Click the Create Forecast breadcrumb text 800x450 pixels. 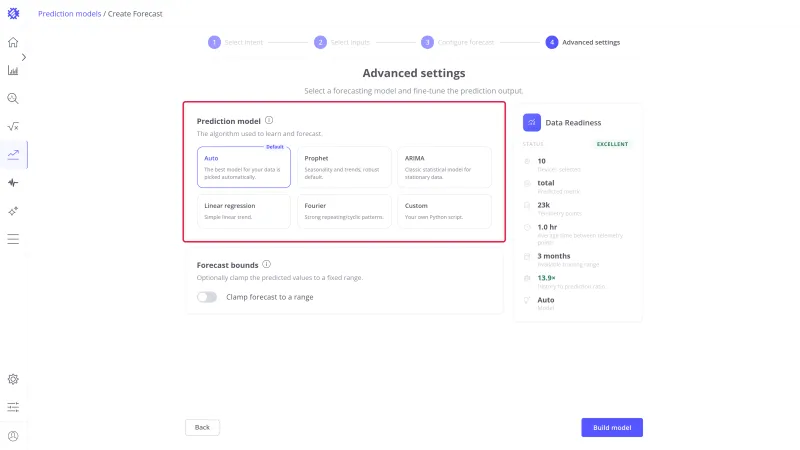135,14
